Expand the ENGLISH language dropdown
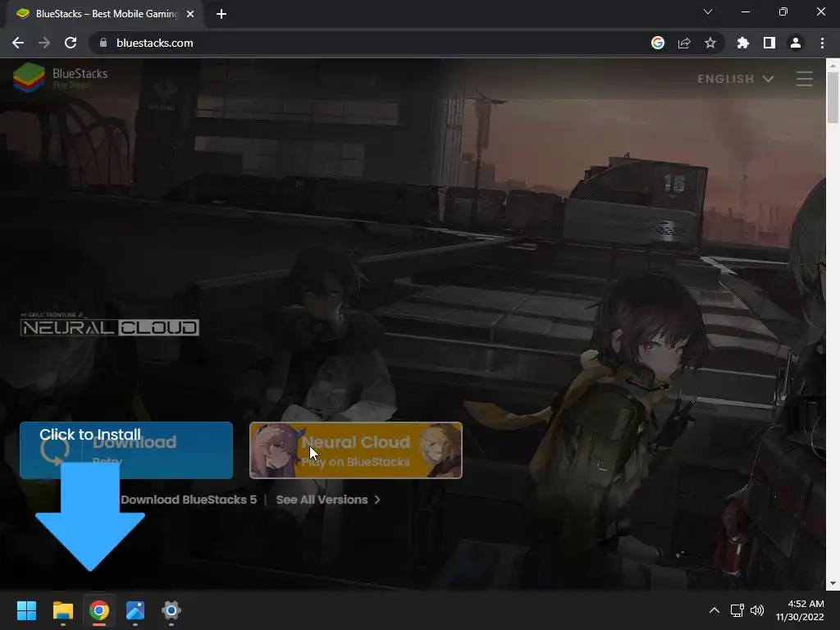Screen dimensions: 840x630 pyautogui.click(x=736, y=79)
